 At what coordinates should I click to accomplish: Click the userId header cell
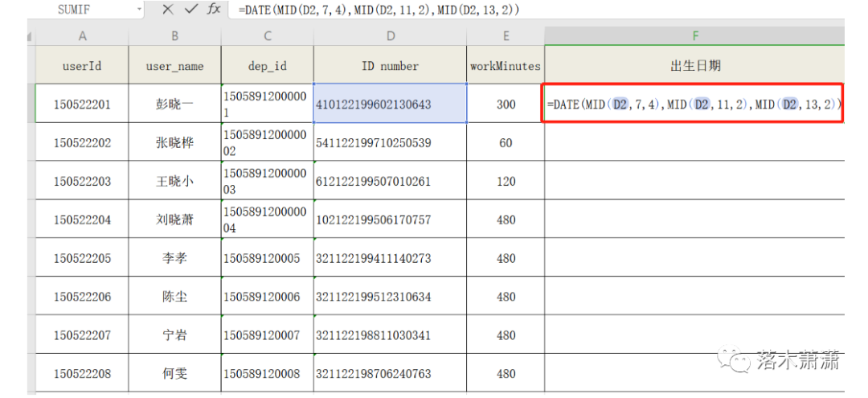pos(83,65)
